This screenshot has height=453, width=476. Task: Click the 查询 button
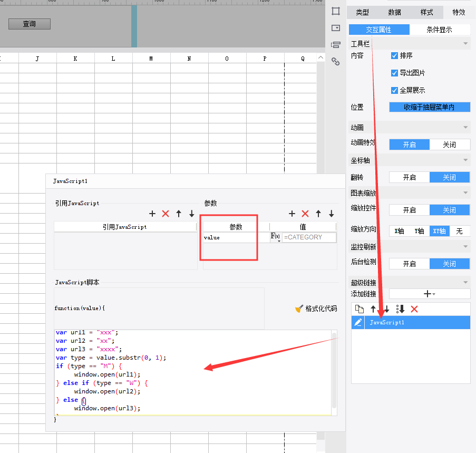pyautogui.click(x=30, y=24)
